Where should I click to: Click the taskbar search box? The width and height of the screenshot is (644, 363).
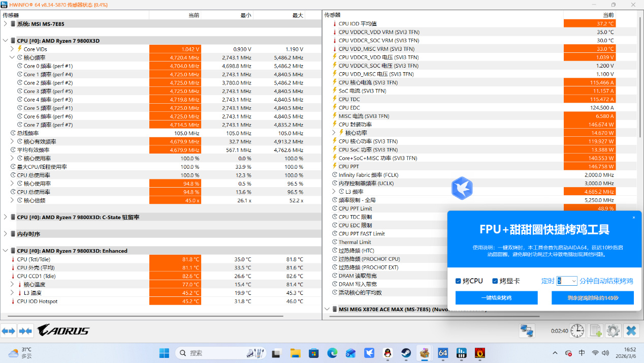221,352
